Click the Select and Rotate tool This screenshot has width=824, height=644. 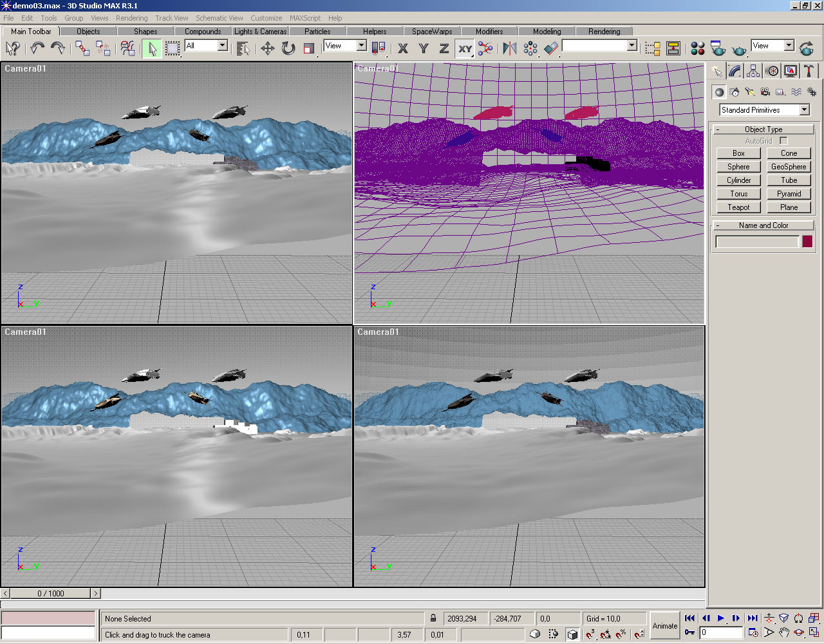[x=288, y=48]
